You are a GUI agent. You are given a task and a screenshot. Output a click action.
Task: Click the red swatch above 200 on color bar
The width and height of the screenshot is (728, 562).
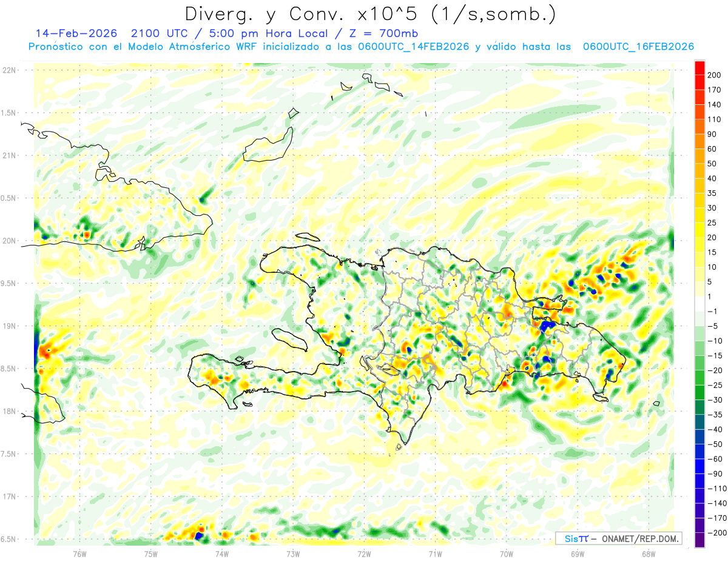coord(699,67)
